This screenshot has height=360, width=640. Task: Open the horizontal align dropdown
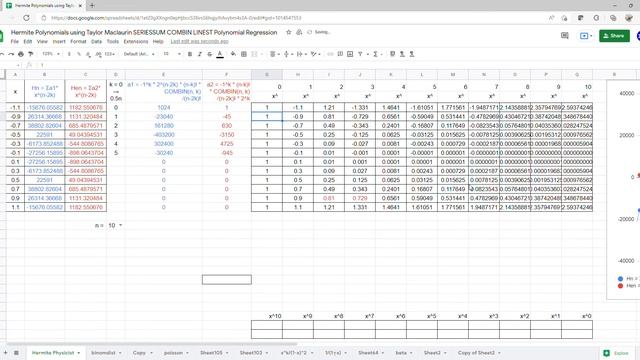coord(274,54)
